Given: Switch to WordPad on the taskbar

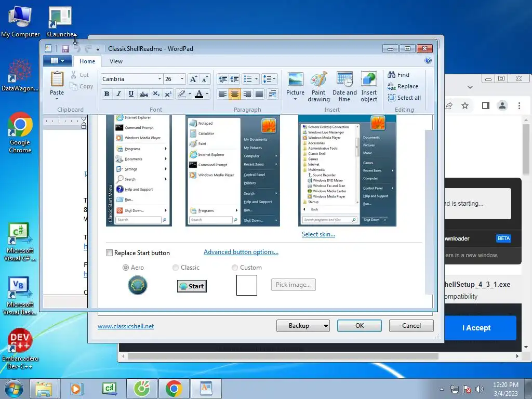Looking at the screenshot, I should (206, 389).
